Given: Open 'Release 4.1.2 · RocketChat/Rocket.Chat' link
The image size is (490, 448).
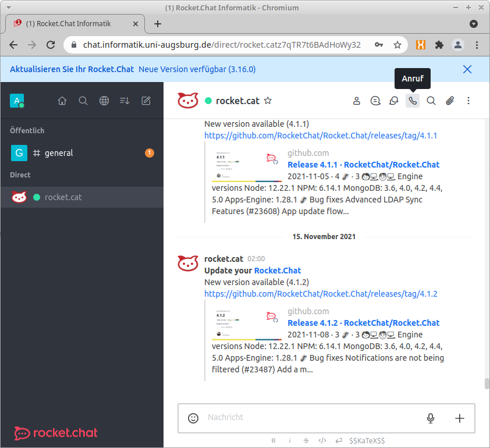Looking at the screenshot, I should pyautogui.click(x=364, y=323).
